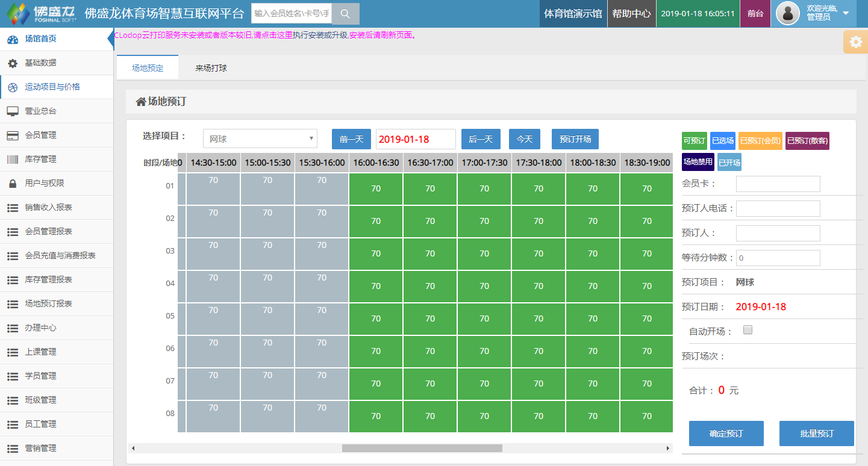The width and height of the screenshot is (868, 466).
Task: Go to the next day with 后一天
Action: (481, 139)
